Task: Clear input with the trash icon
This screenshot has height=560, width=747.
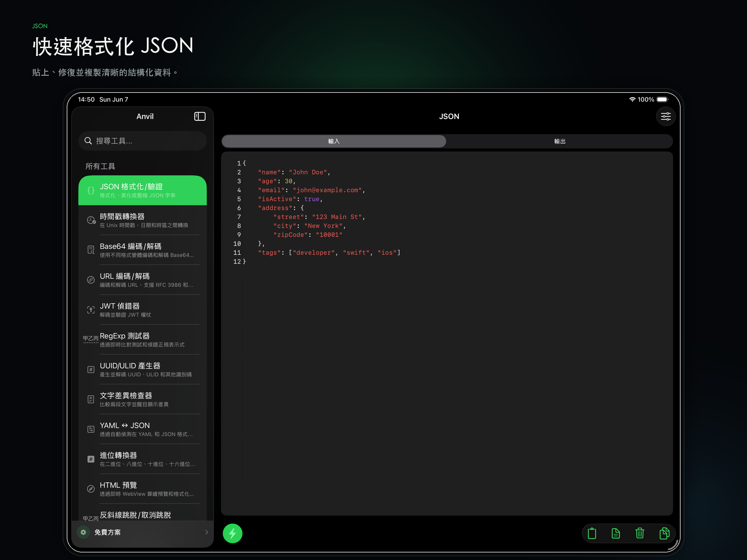Action: 640,533
